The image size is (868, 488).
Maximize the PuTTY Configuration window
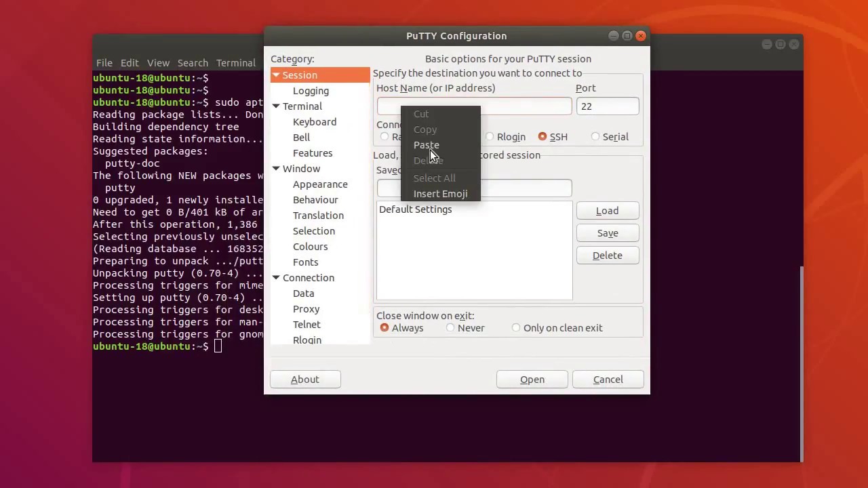click(x=627, y=36)
